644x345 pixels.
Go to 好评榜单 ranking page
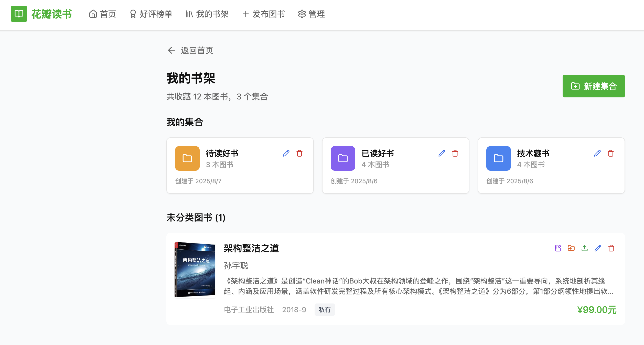[151, 14]
